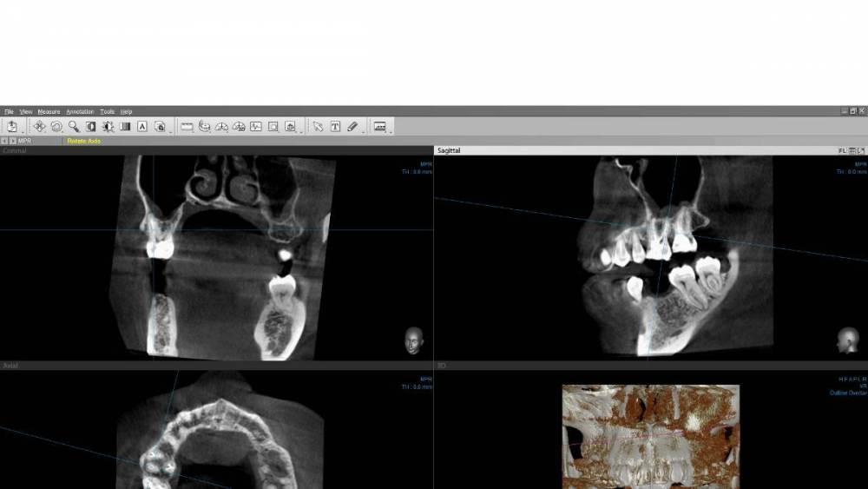Toggle the grid layout icon in Sagittal header
868x489 pixels.
(852, 151)
